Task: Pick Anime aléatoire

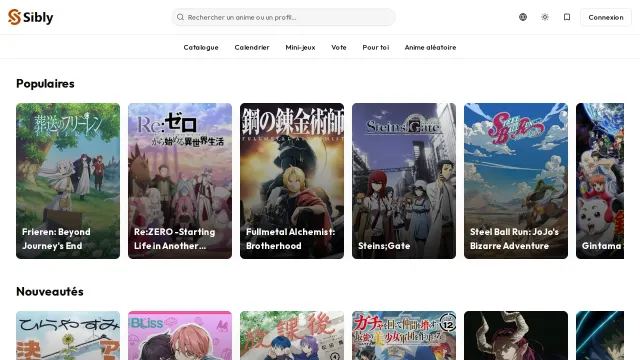Action: click(x=430, y=47)
